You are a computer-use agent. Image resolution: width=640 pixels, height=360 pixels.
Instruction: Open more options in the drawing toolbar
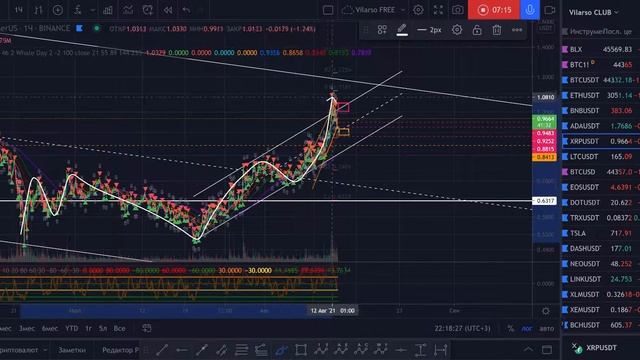pos(517,30)
